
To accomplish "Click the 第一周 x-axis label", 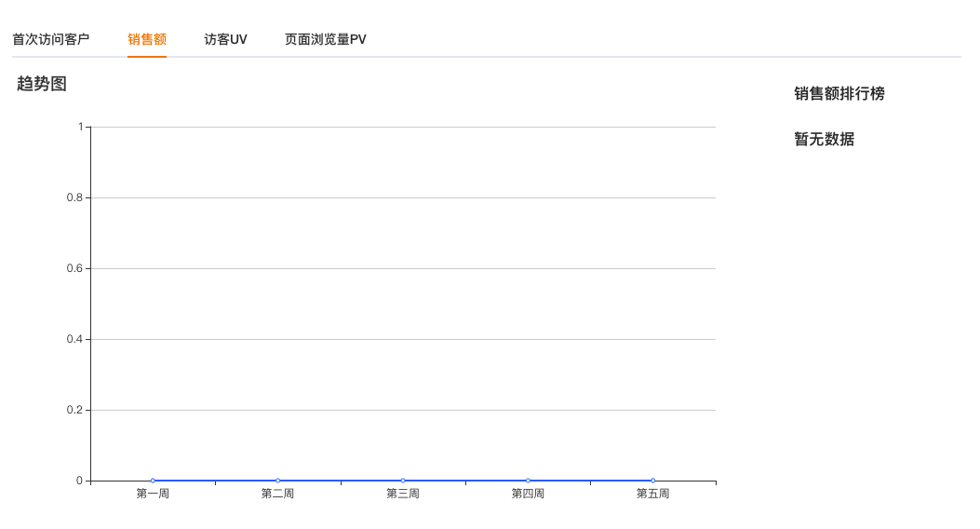I will click(x=153, y=494).
